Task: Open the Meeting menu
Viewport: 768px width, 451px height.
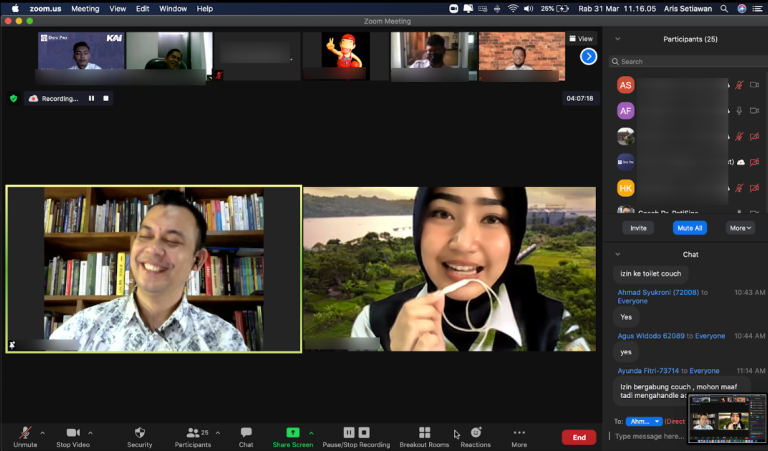Action: coord(85,8)
